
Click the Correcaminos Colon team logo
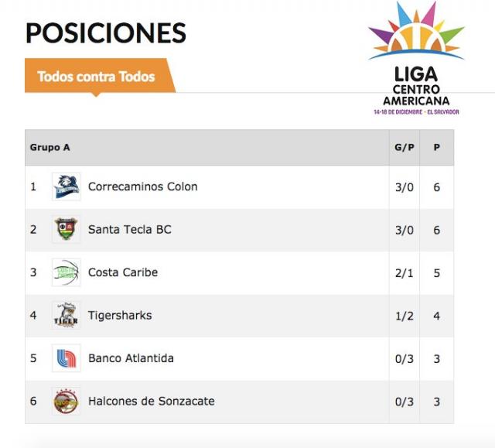click(66, 187)
